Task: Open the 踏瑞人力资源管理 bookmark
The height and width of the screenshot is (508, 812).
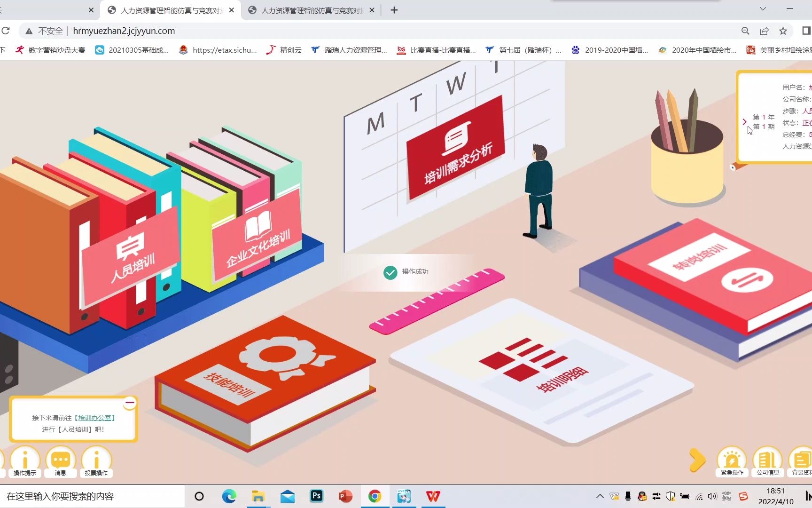Action: click(349, 50)
